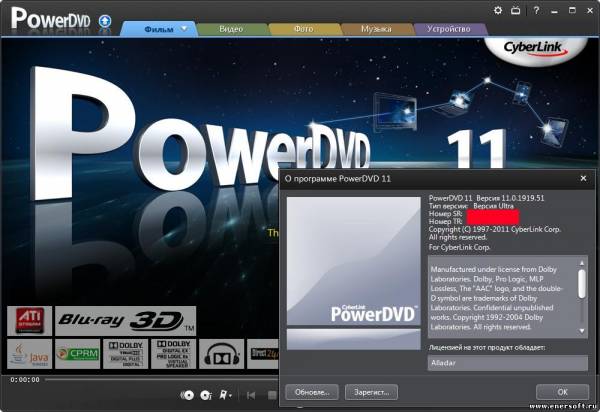The height and width of the screenshot is (412, 600).
Task: Close the О программе PowerDVD 11 dialog
Action: [x=583, y=178]
